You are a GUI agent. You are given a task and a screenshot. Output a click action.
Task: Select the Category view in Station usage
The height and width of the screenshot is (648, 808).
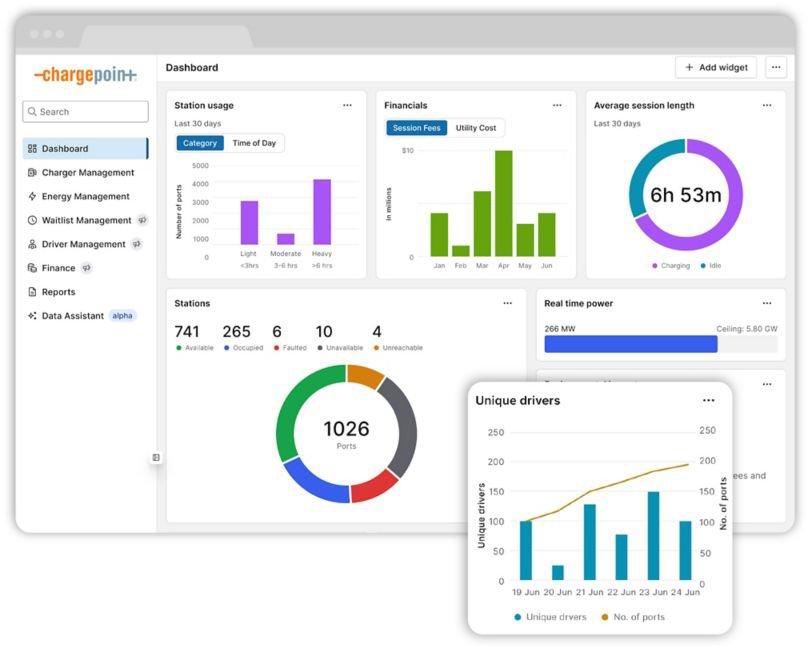click(x=200, y=143)
